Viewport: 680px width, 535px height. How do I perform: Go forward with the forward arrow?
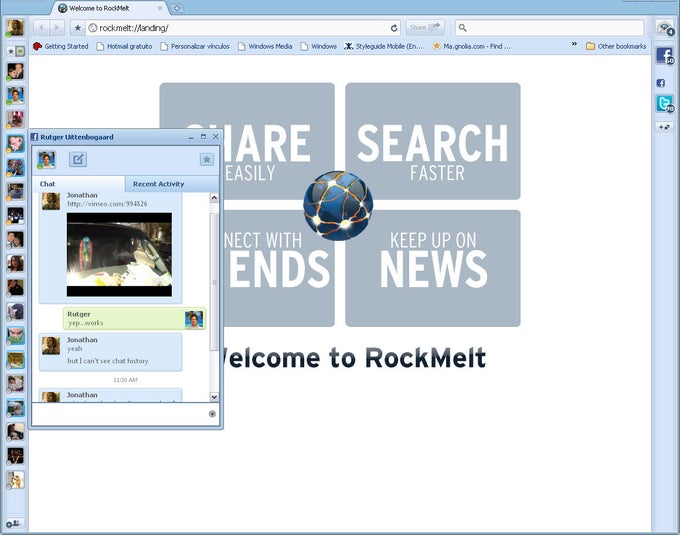click(x=56, y=28)
